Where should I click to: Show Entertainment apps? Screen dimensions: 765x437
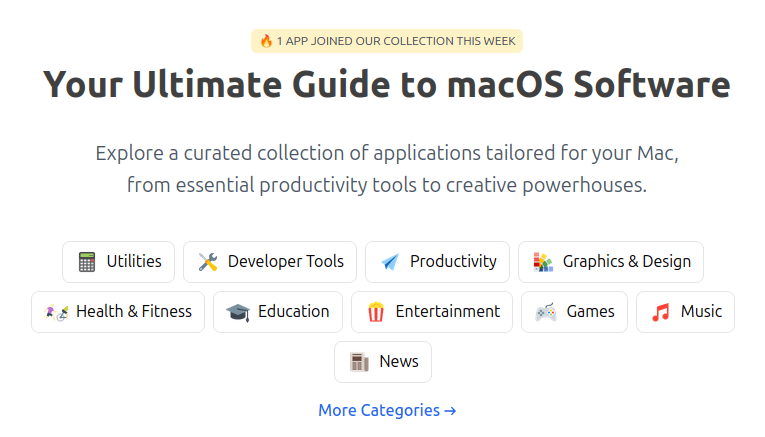(x=448, y=311)
